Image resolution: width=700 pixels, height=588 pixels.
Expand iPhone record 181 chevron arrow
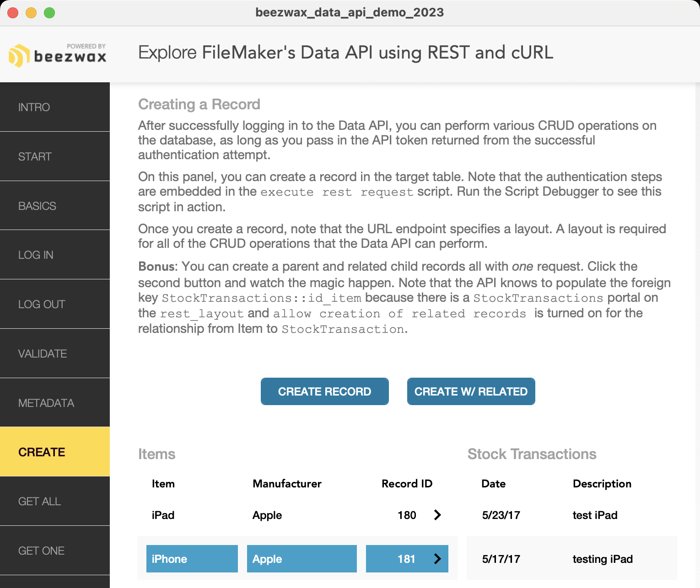coord(437,558)
